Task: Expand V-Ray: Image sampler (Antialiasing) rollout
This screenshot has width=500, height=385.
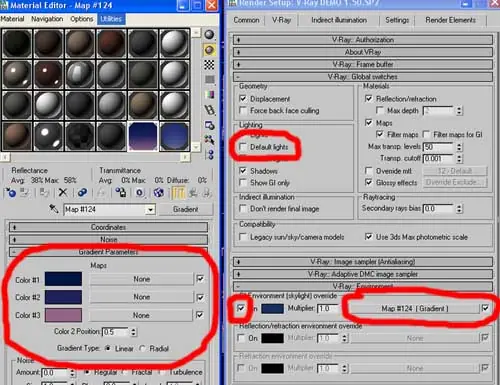Action: [363, 262]
